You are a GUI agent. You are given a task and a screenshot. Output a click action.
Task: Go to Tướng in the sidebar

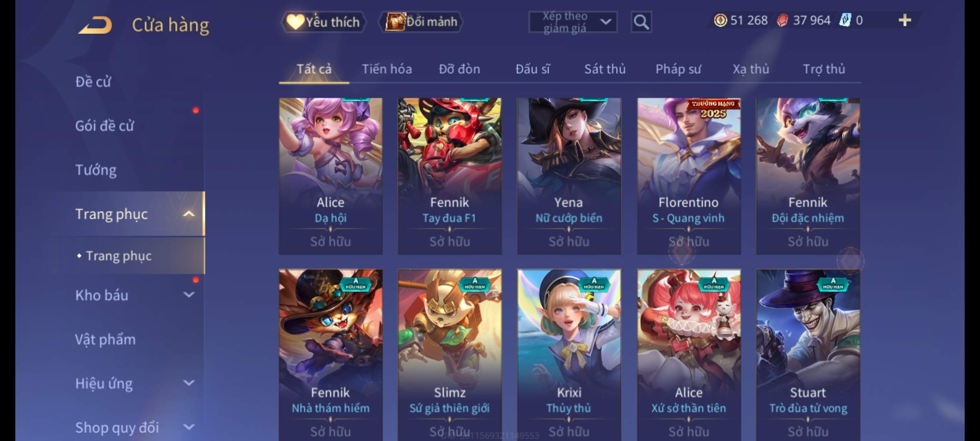96,170
